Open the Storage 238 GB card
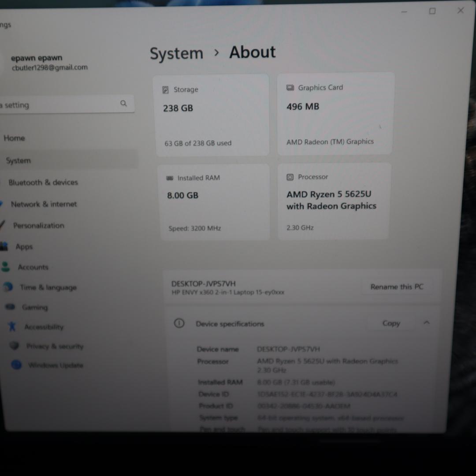The image size is (476, 476). point(212,115)
